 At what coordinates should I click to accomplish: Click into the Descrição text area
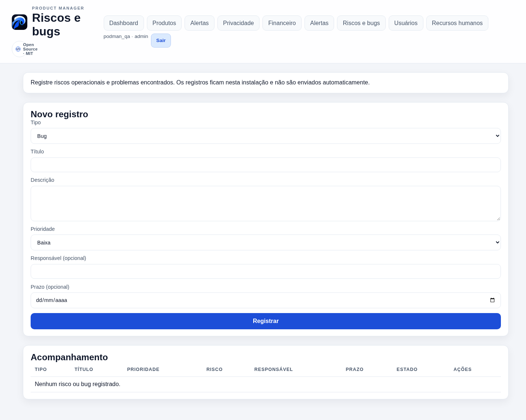266,204
